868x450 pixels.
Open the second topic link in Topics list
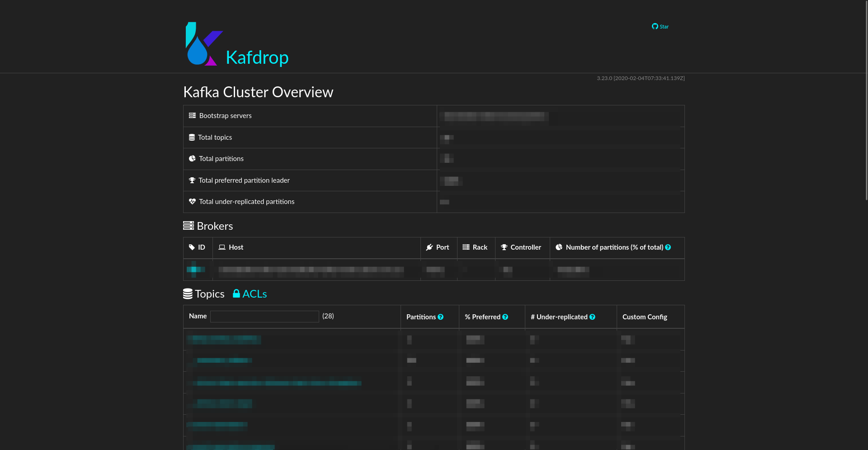224,360
